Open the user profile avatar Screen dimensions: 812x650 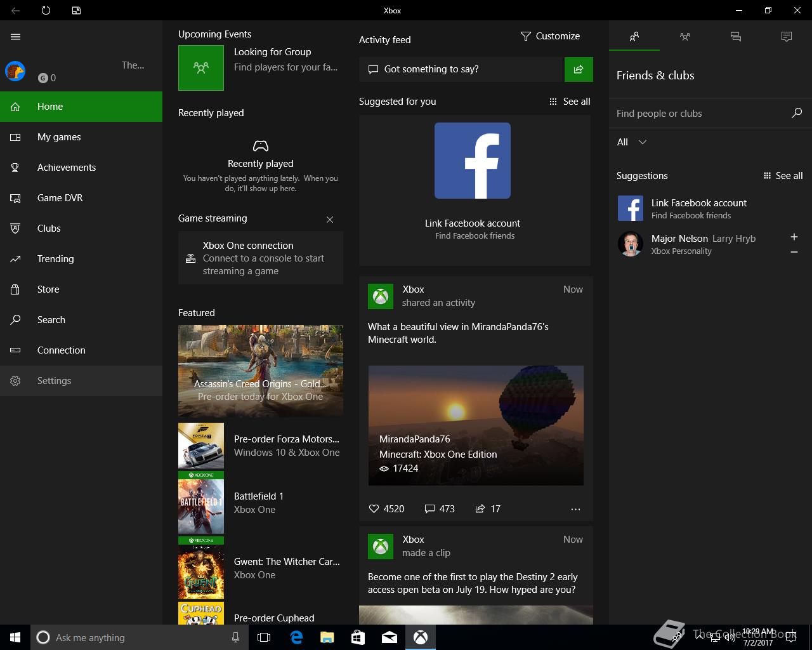point(15,71)
